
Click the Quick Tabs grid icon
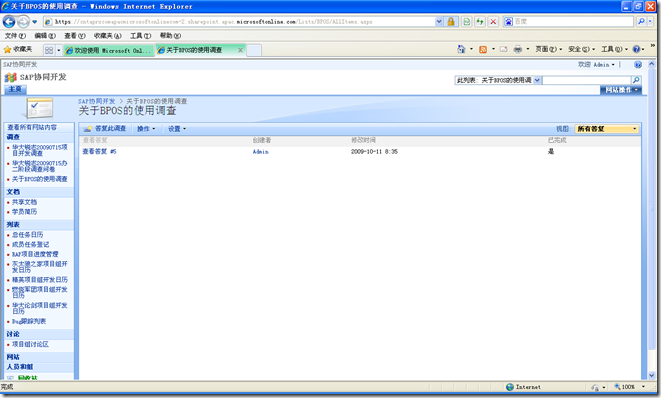coord(49,50)
